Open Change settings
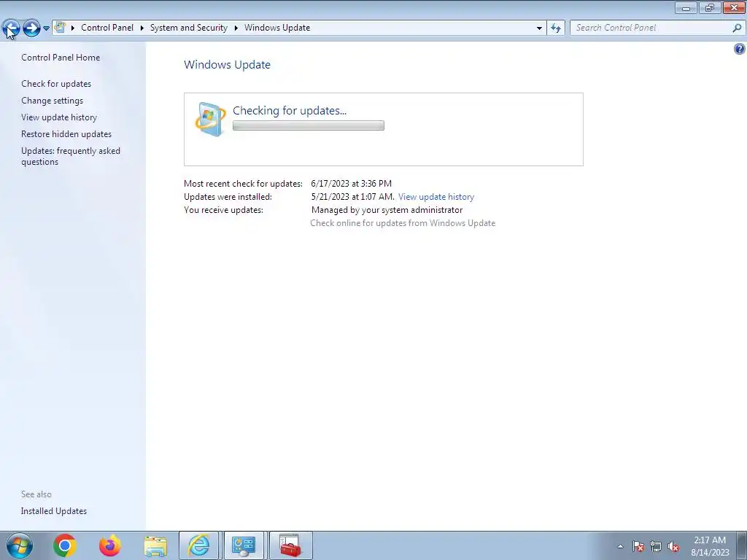747x560 pixels. pyautogui.click(x=52, y=101)
